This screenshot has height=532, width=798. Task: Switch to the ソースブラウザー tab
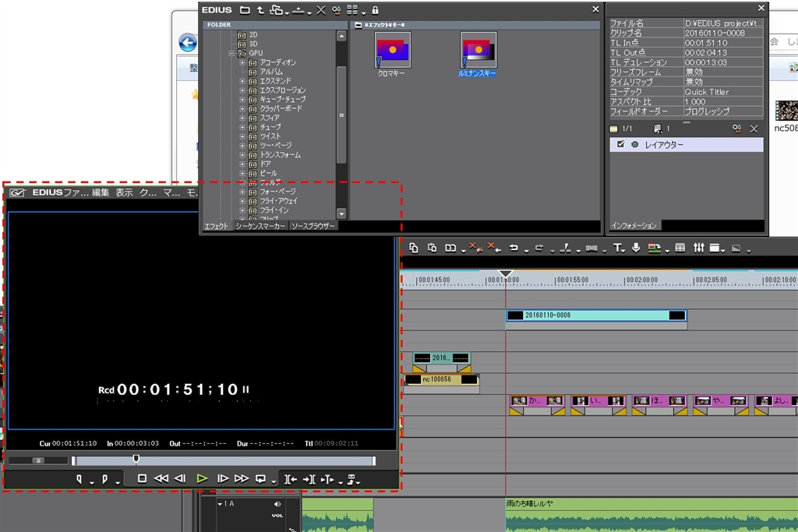tap(313, 226)
